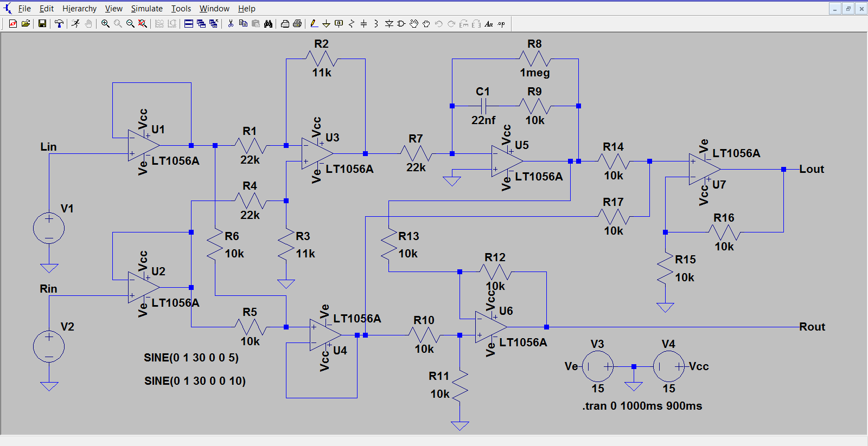
Task: Save the schematic with the floppy icon
Action: click(x=42, y=24)
